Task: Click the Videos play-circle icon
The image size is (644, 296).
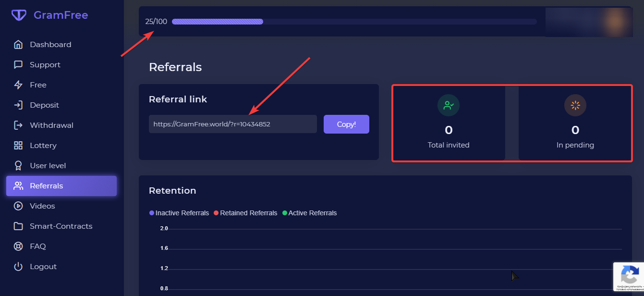Action: (18, 206)
